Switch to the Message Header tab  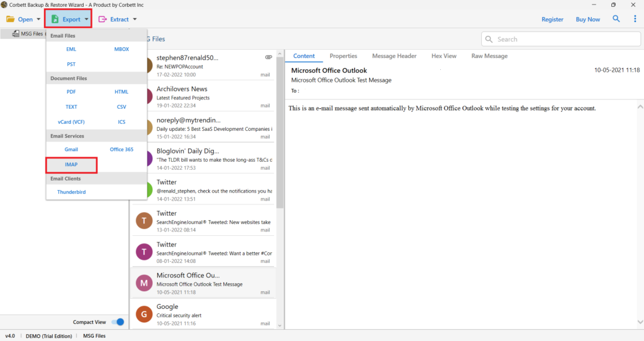[x=394, y=56]
